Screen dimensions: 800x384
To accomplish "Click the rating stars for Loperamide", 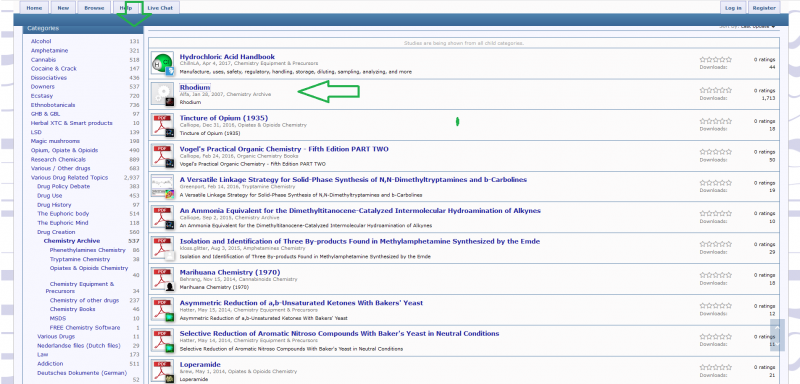I will (715, 367).
